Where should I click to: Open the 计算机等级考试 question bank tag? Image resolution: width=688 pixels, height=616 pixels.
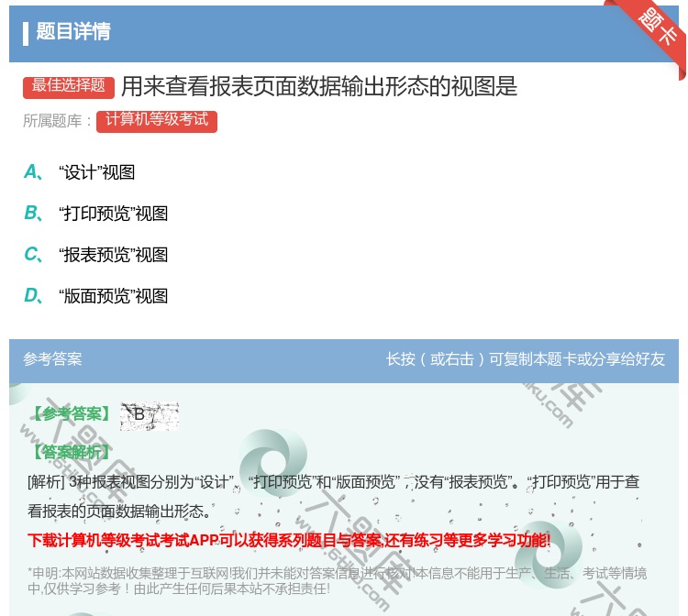tap(157, 121)
